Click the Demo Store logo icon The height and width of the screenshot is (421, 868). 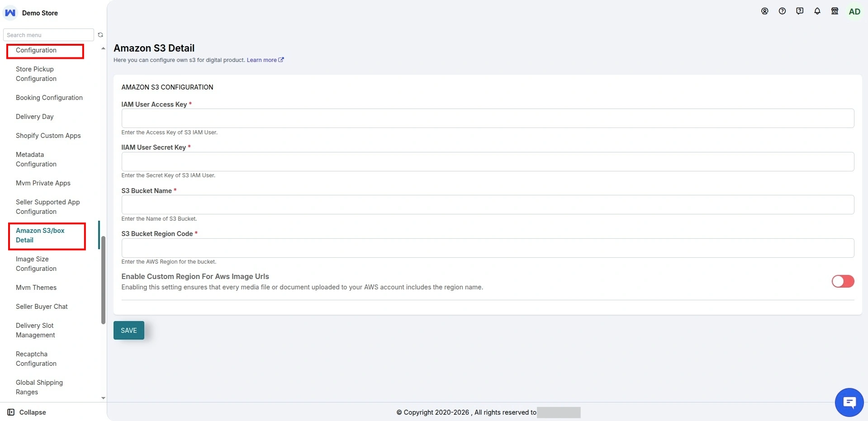click(10, 13)
